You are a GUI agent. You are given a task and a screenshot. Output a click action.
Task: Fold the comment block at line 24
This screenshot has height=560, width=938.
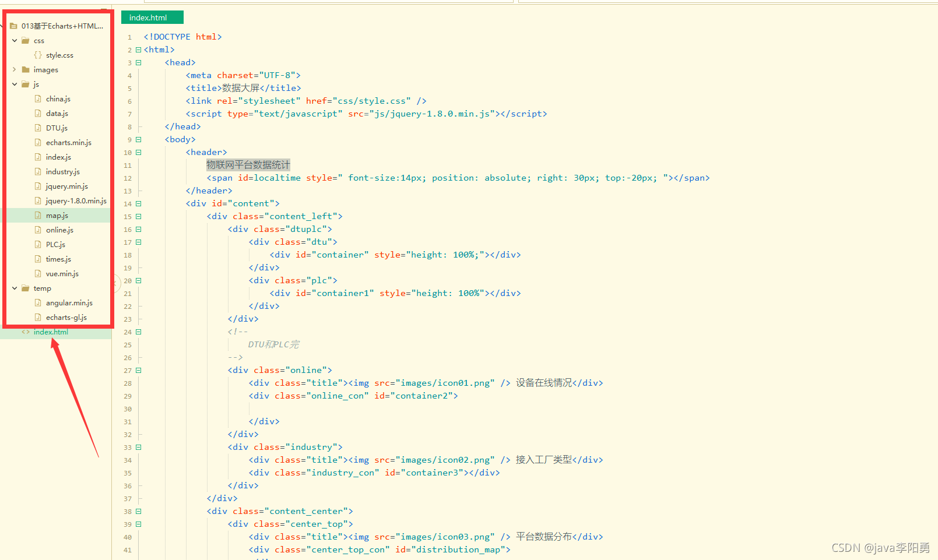coord(139,332)
